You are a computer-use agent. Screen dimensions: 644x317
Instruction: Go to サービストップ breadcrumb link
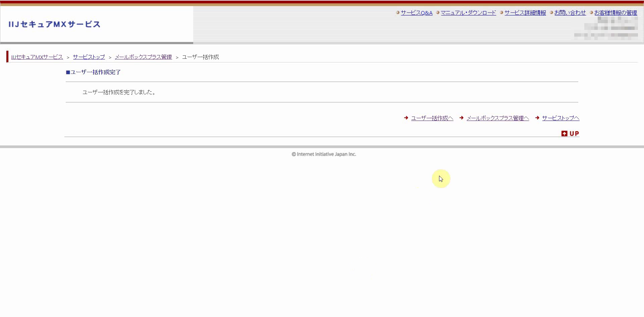pyautogui.click(x=89, y=57)
